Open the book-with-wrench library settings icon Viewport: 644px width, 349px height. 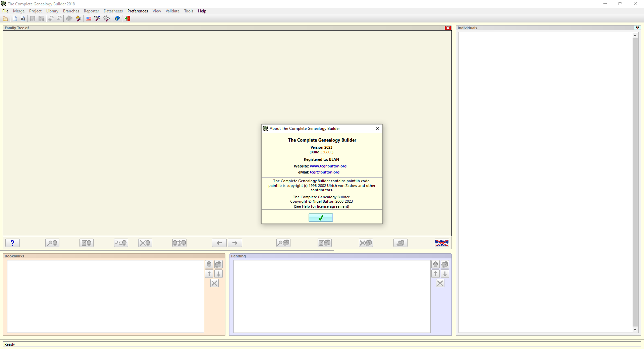(78, 19)
